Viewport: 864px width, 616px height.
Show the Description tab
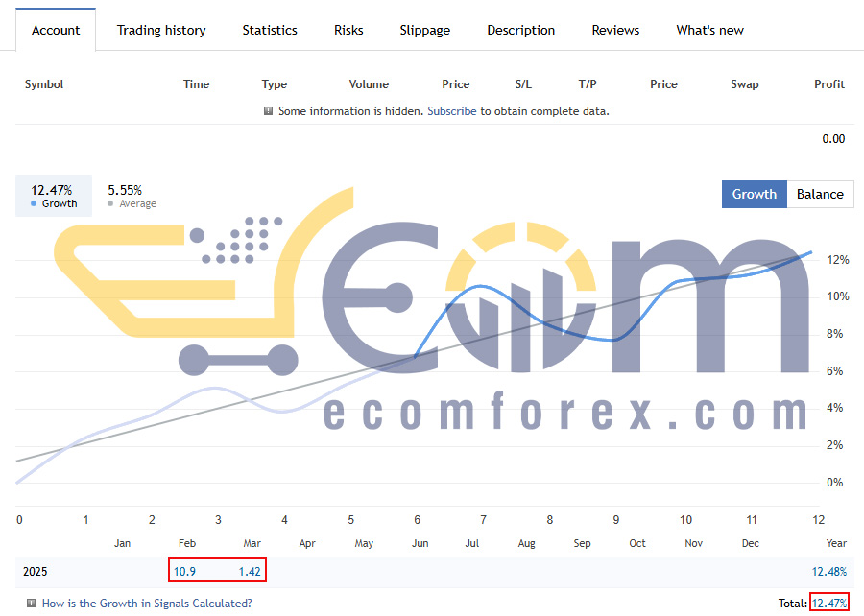pyautogui.click(x=520, y=31)
